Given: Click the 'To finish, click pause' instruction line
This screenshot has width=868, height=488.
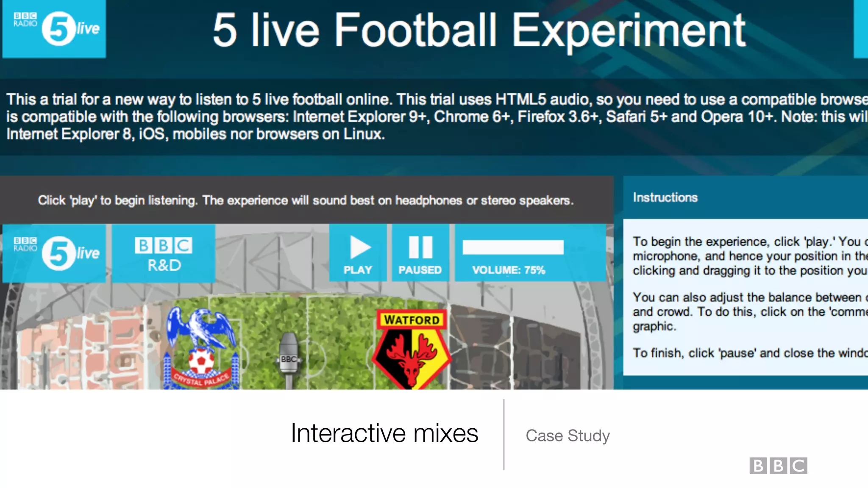Looking at the screenshot, I should pos(750,353).
